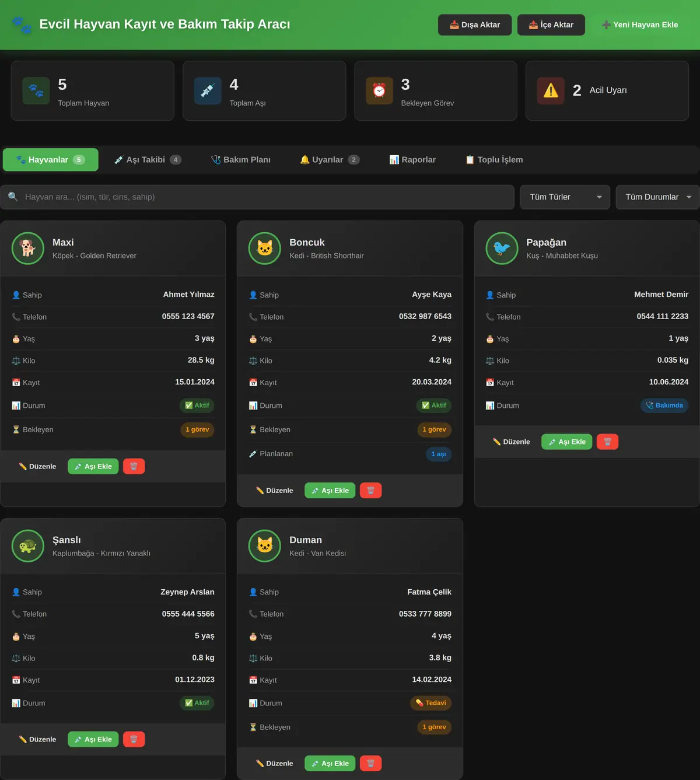Click Şanslı's turtle avatar icon
The width and height of the screenshot is (700, 780).
click(x=28, y=546)
